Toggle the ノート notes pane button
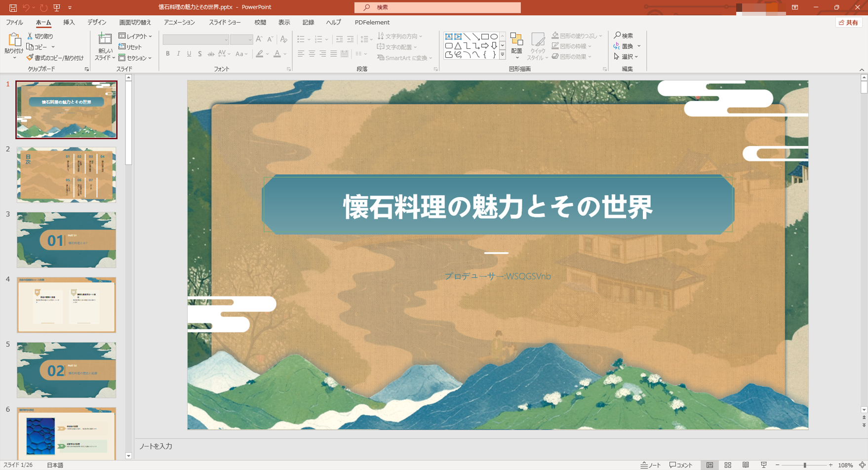Viewport: 868px width, 470px height. point(651,465)
